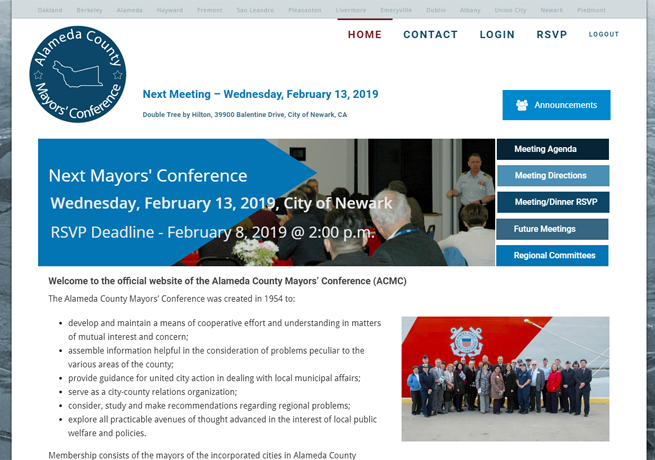Click the Welcome to the official website heading
This screenshot has height=460, width=655.
pos(227,281)
